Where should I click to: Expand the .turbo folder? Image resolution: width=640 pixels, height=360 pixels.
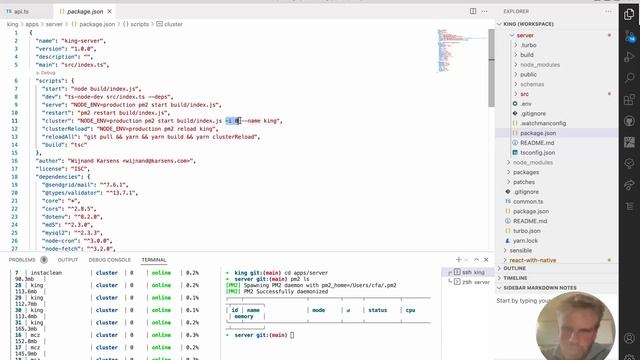(x=528, y=45)
